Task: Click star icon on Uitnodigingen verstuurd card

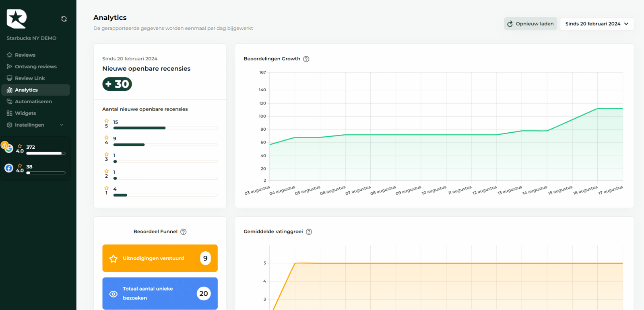Action: tap(114, 259)
